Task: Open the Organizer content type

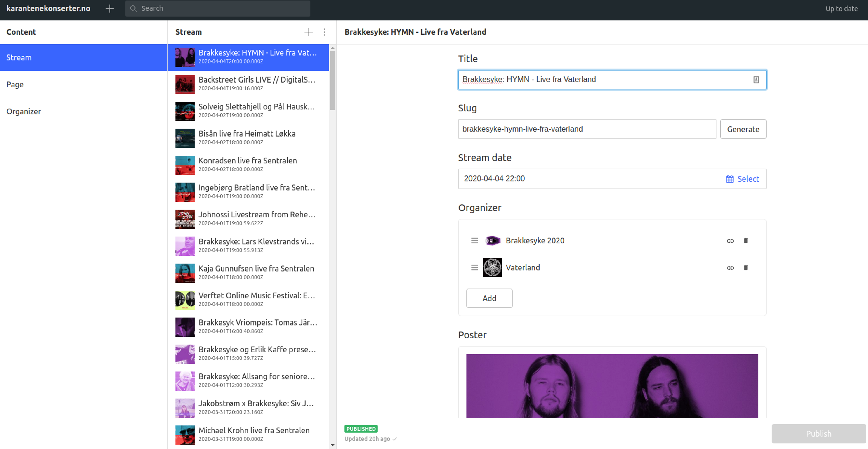Action: pos(24,112)
